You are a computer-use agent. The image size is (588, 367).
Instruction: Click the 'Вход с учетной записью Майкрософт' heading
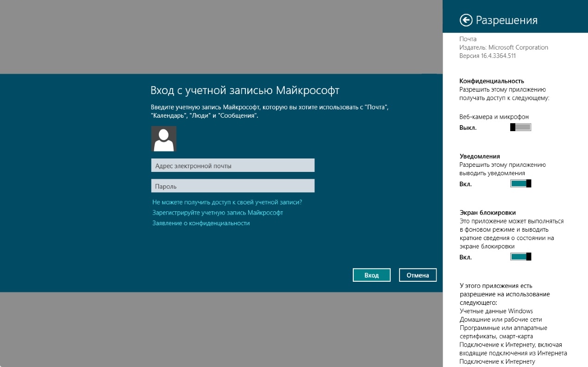[245, 90]
